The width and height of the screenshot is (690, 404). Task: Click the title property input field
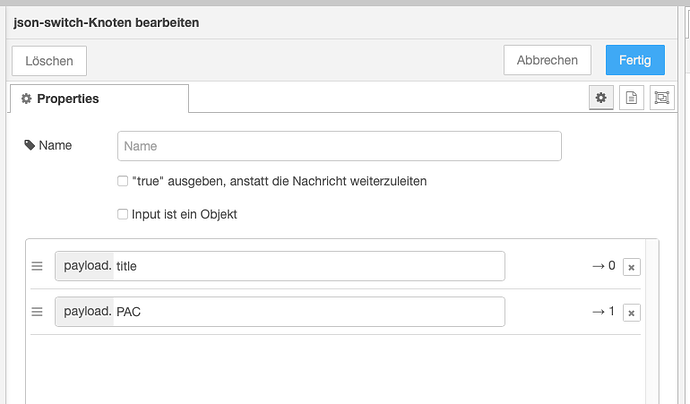(308, 266)
